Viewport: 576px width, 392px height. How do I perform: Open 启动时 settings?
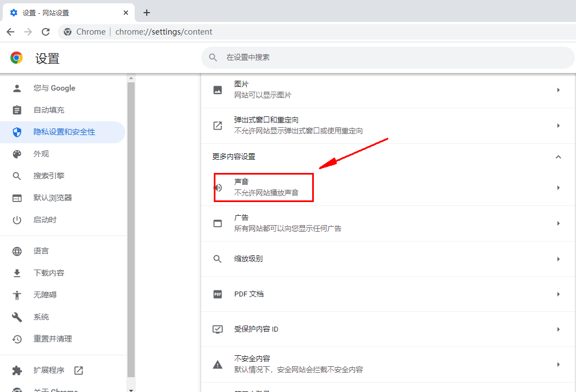[x=63, y=220]
